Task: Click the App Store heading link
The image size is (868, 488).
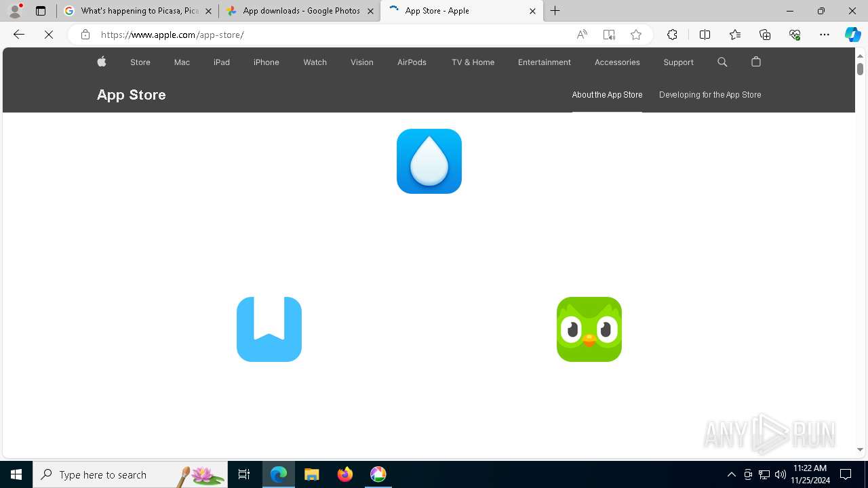Action: 132,95
